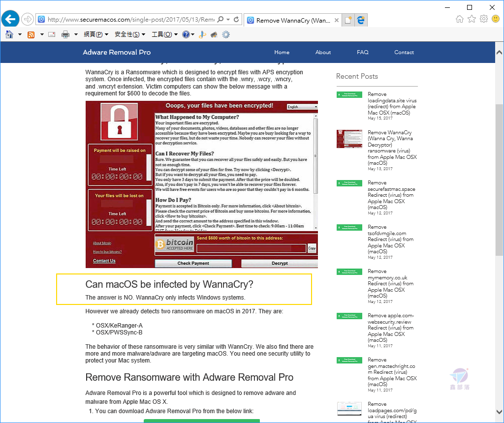The image size is (504, 423).
Task: Select the Remove WannaCry tab
Action: [x=292, y=20]
